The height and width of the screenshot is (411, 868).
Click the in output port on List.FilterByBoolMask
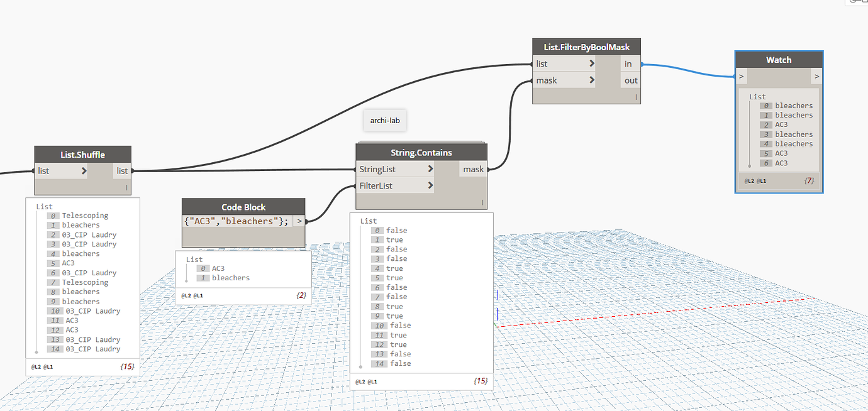point(629,63)
